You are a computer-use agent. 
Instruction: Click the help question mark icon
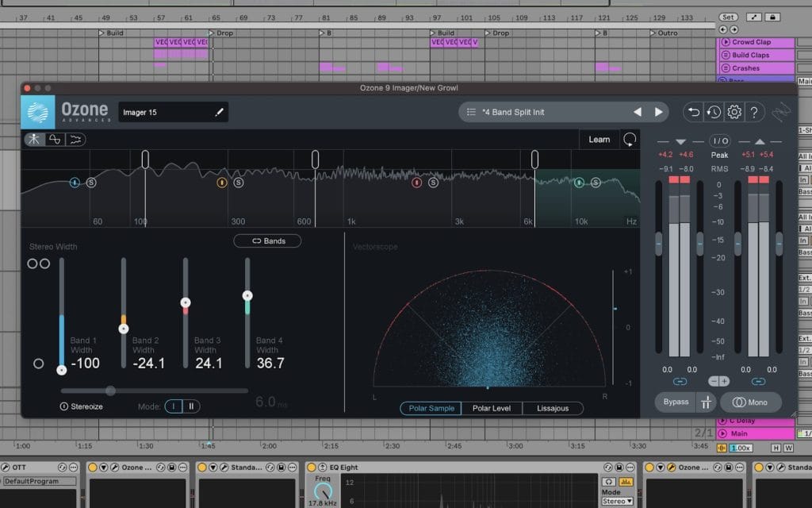pyautogui.click(x=754, y=112)
